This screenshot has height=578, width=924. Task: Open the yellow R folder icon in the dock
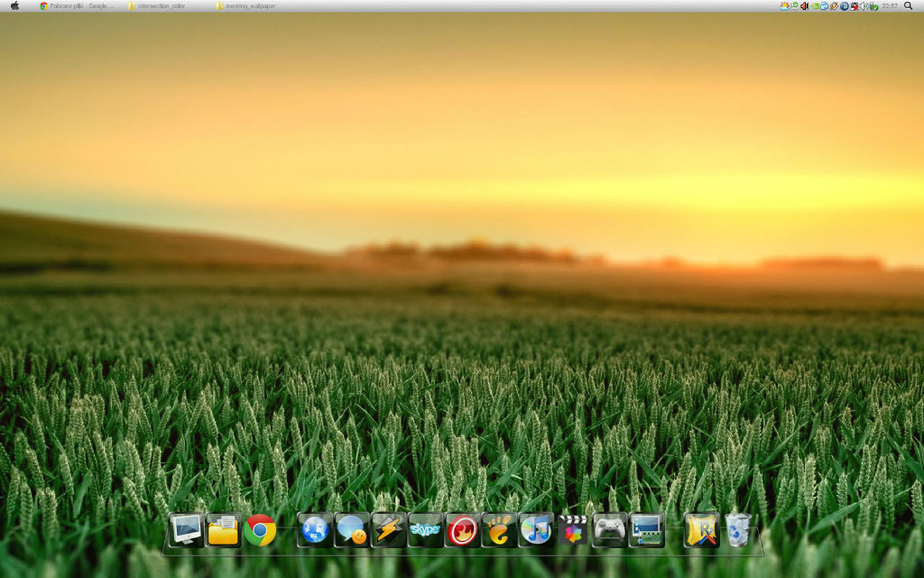(701, 529)
